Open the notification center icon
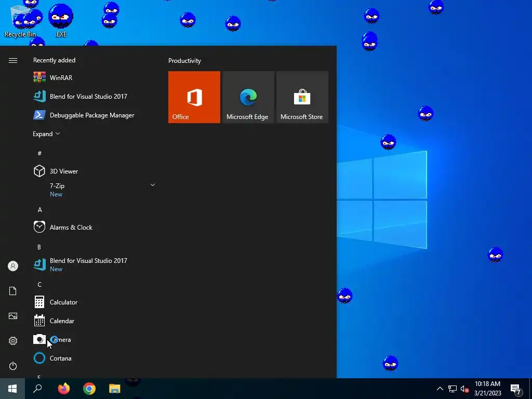The image size is (532, 399). click(516, 389)
